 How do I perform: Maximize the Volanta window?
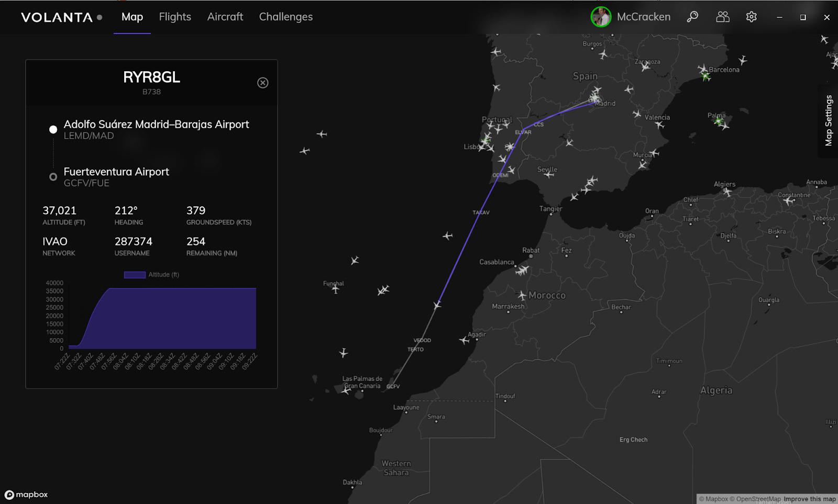pyautogui.click(x=803, y=17)
